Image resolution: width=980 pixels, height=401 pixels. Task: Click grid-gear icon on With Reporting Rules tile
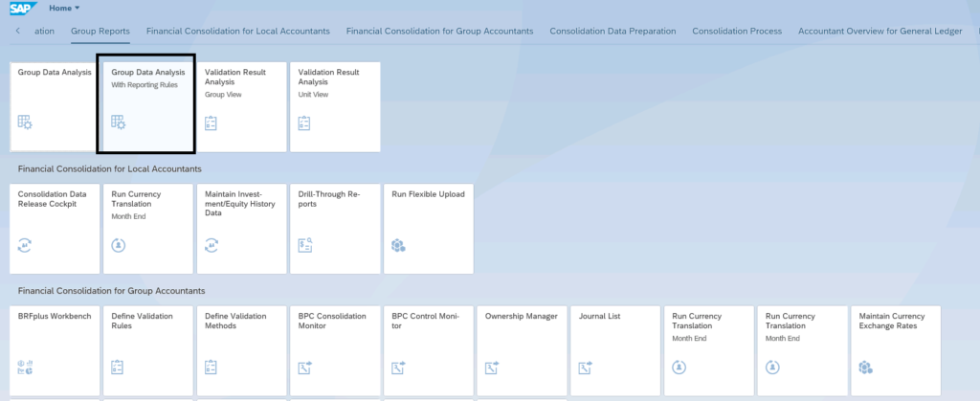coord(119,123)
